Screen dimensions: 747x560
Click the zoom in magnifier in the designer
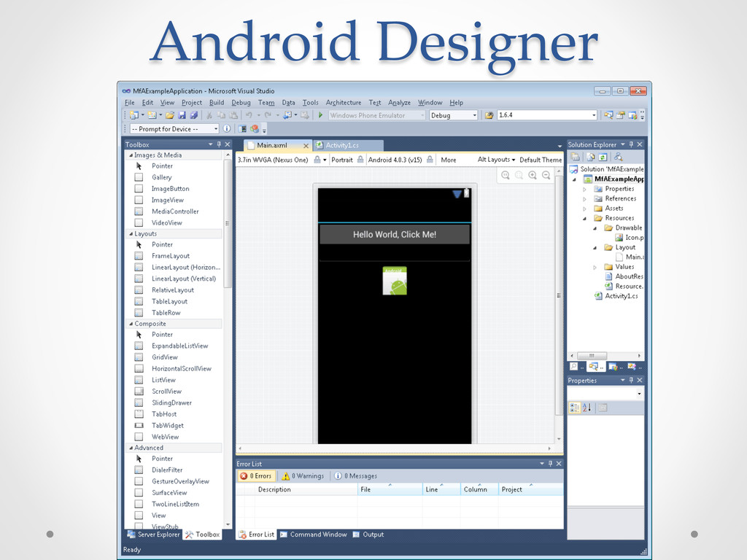coord(533,175)
